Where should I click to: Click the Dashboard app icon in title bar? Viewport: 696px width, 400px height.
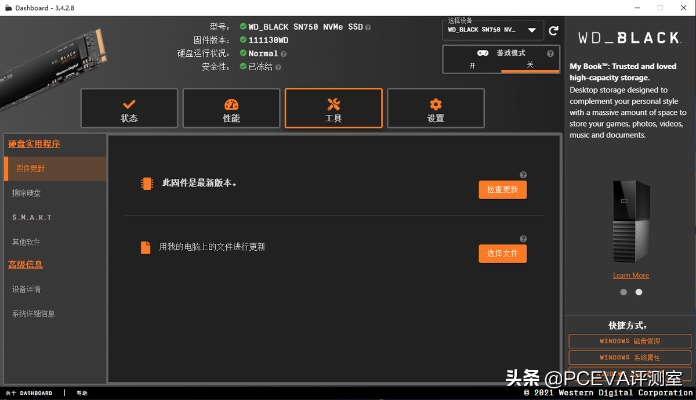[x=8, y=8]
